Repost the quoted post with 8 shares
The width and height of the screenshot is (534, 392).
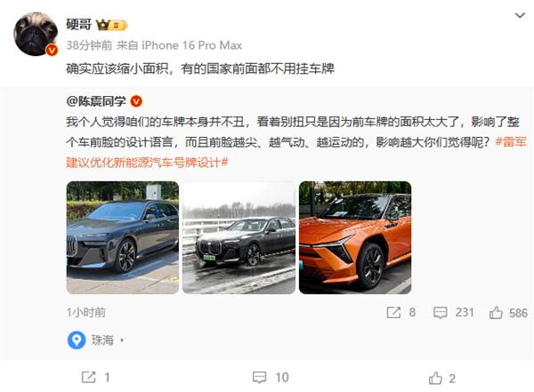(400, 312)
